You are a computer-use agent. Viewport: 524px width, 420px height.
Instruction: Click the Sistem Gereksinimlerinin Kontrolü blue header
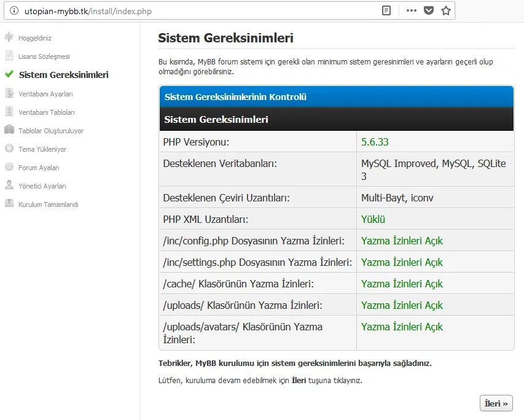pos(337,96)
